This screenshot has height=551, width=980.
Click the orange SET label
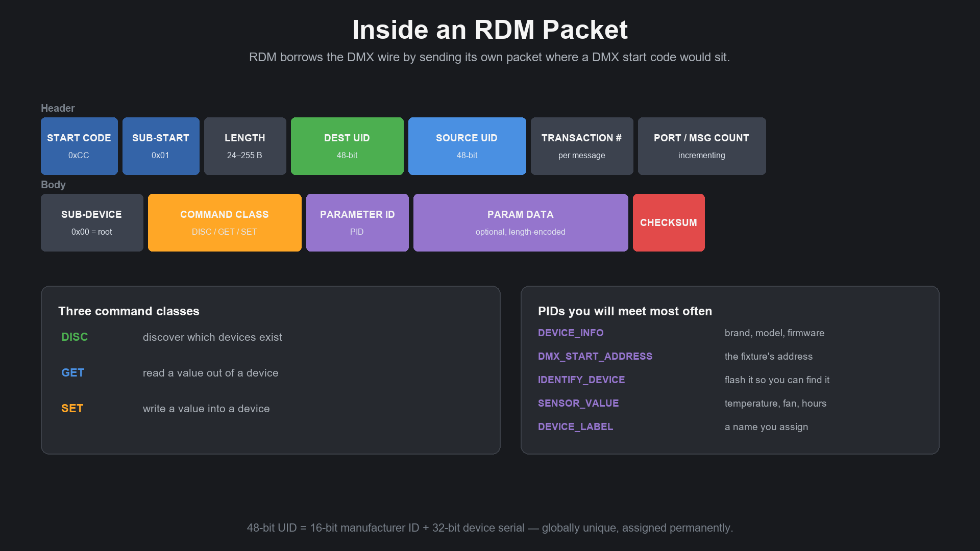coord(72,409)
